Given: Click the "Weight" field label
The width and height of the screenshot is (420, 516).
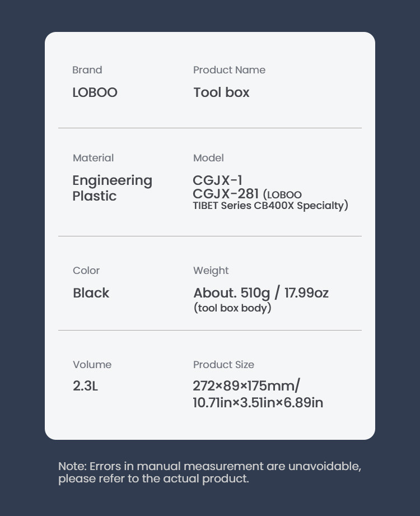Looking at the screenshot, I should tap(211, 271).
